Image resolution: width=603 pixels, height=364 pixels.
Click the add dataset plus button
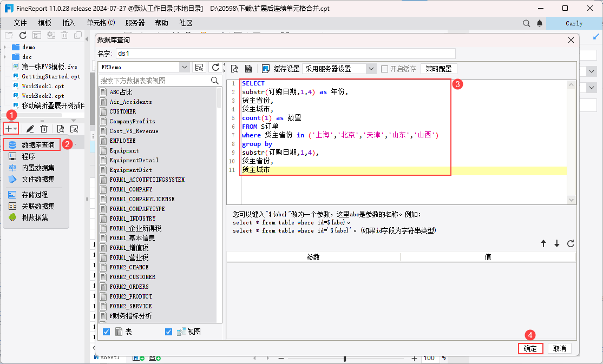click(x=8, y=129)
